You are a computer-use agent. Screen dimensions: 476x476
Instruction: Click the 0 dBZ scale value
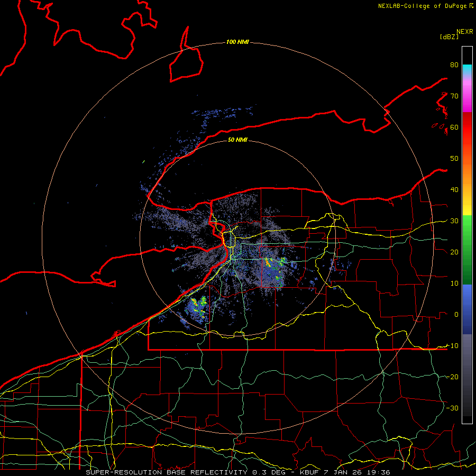tap(456, 315)
